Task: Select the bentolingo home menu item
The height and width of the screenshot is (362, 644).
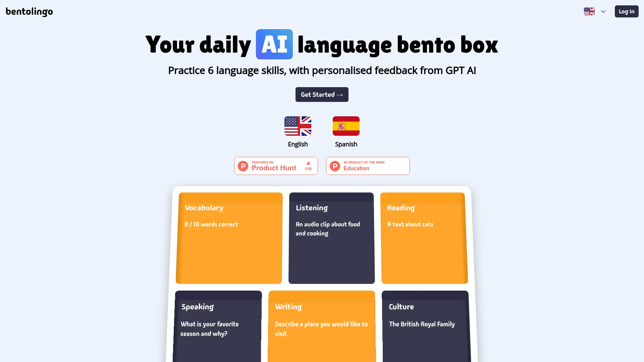Action: [x=29, y=11]
